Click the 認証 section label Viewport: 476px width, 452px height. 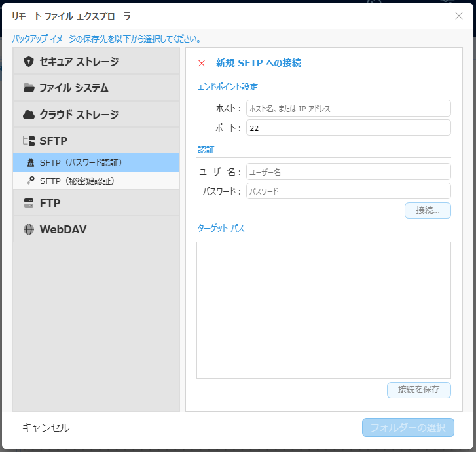point(206,150)
